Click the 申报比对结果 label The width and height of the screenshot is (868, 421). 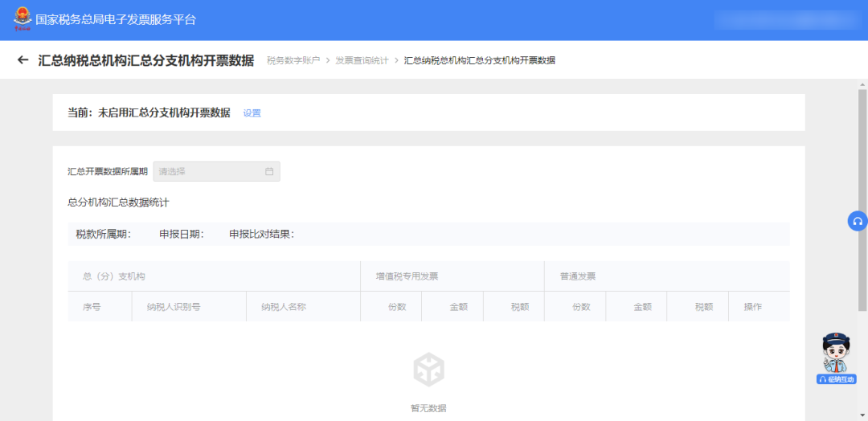[262, 234]
